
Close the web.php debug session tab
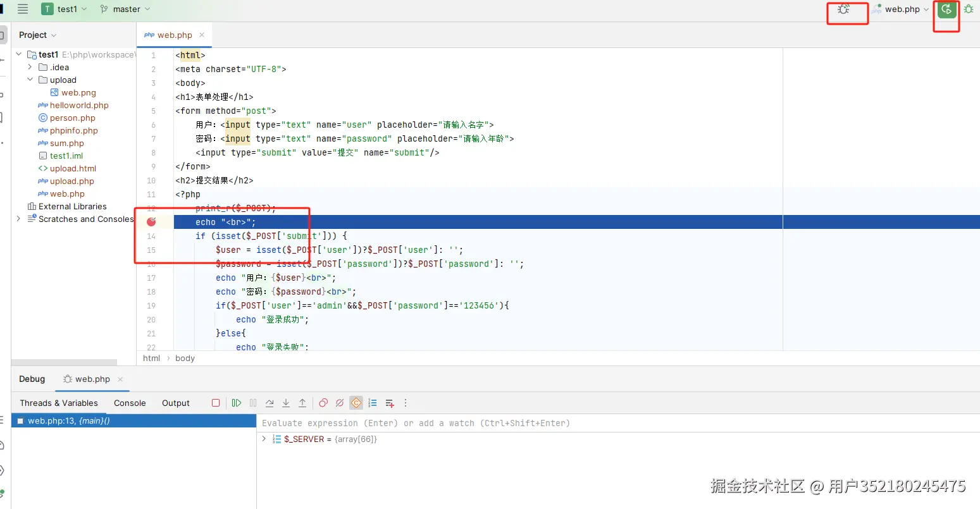click(x=120, y=379)
